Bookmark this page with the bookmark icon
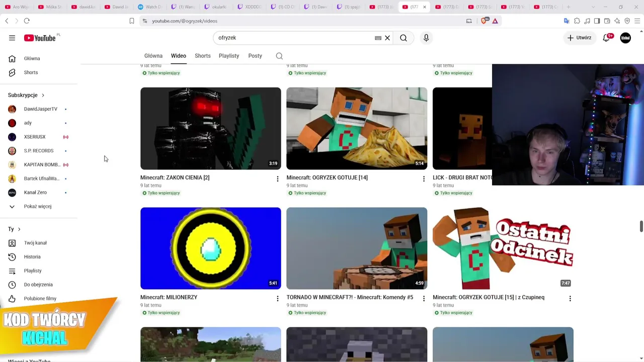This screenshot has width=644, height=362. point(132,21)
